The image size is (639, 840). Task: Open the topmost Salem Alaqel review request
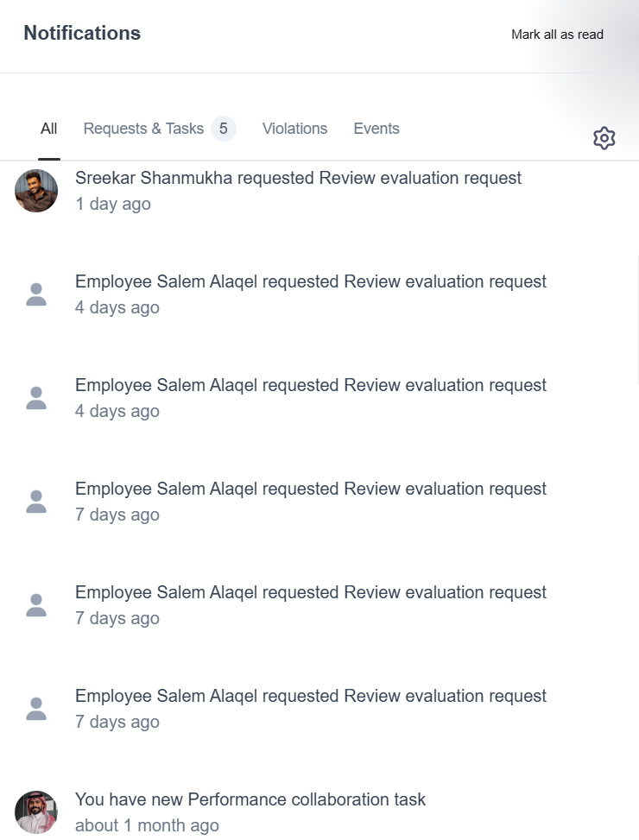point(311,282)
